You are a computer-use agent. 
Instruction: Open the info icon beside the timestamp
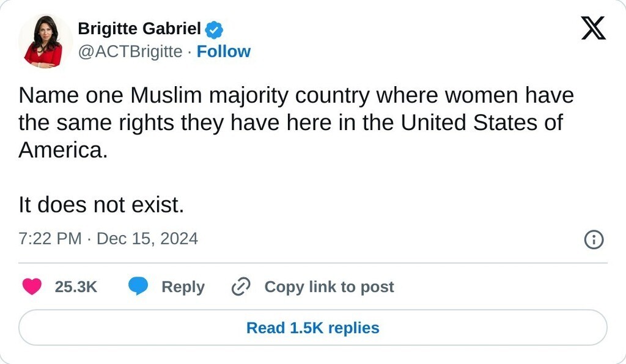594,239
